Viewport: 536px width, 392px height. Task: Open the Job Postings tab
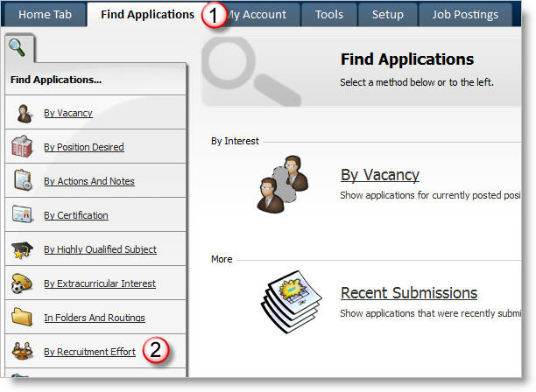coord(465,15)
